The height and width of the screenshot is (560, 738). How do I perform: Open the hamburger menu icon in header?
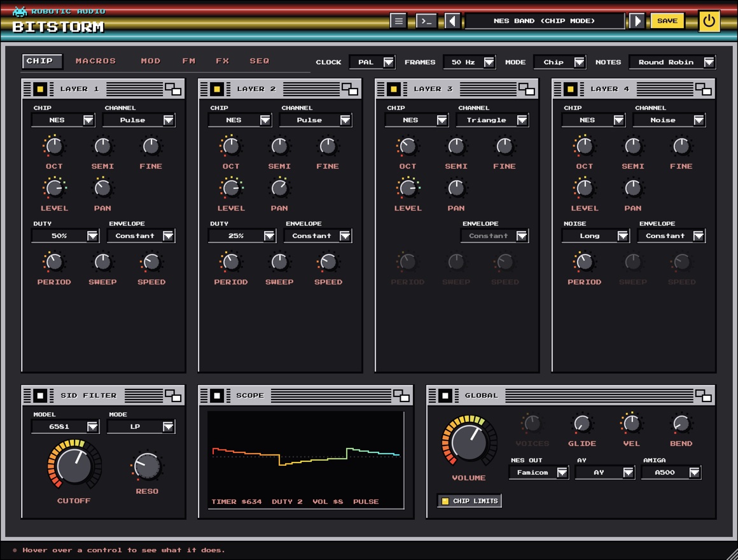click(398, 21)
